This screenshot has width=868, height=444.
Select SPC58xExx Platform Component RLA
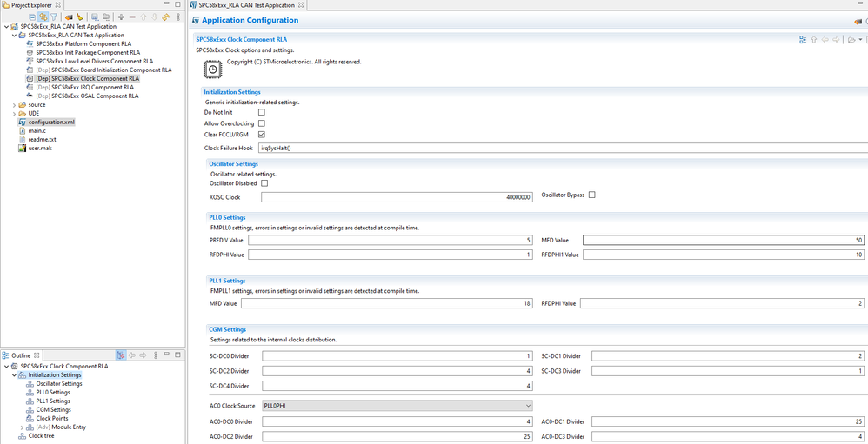tap(83, 43)
